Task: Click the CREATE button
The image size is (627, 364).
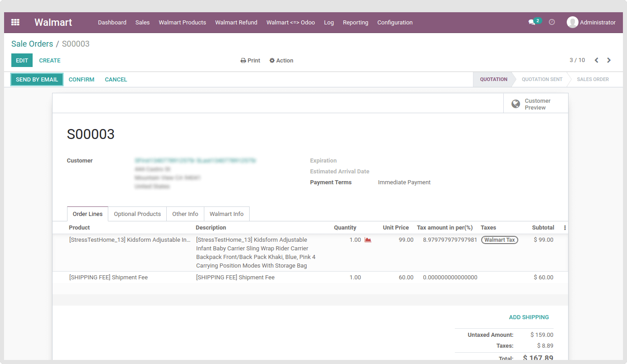Action: (x=50, y=60)
